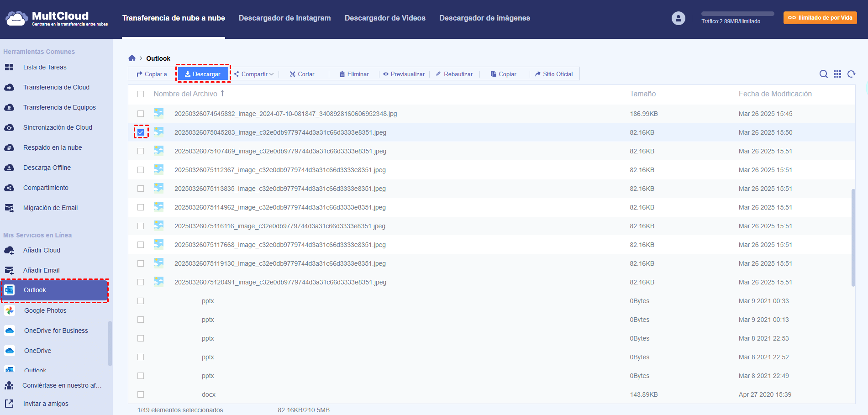Sort by Fecha de Modificación column
Screen dimensions: 868x415
pos(775,94)
